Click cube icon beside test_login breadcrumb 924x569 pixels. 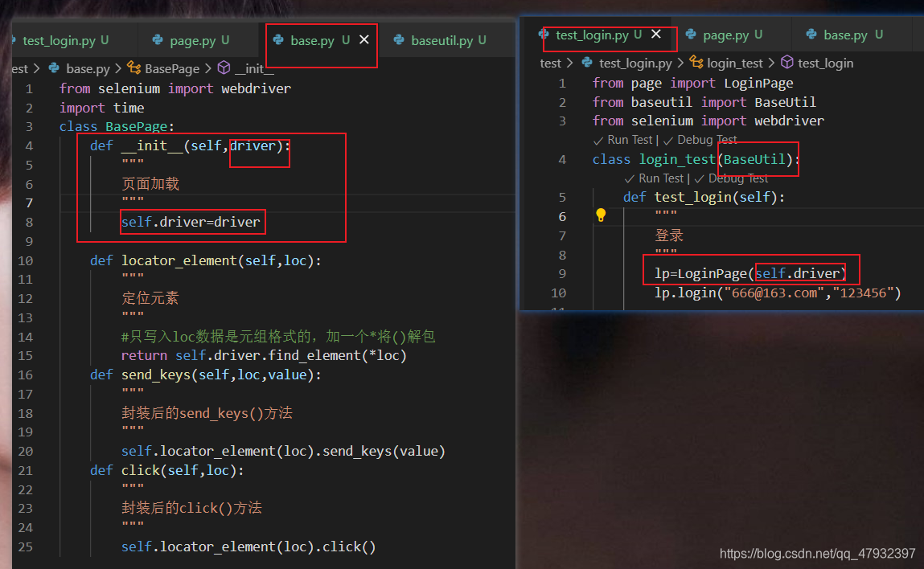787,63
